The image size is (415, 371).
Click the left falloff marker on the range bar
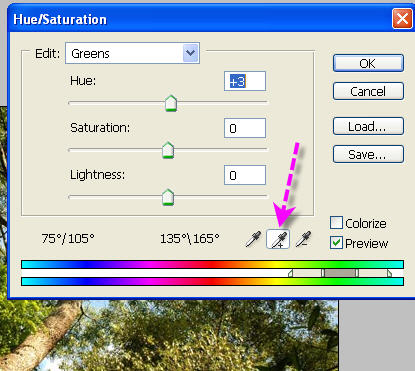(x=291, y=273)
